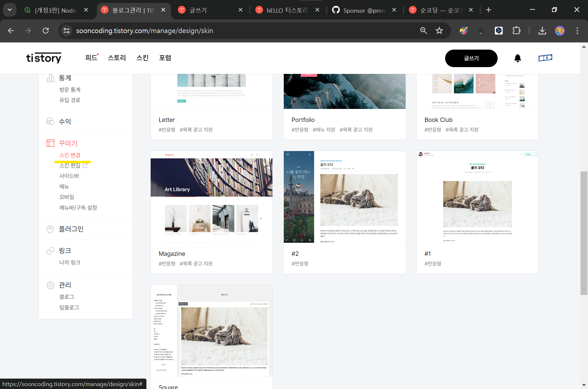Switch to the 글쓰기 tab

[211, 10]
